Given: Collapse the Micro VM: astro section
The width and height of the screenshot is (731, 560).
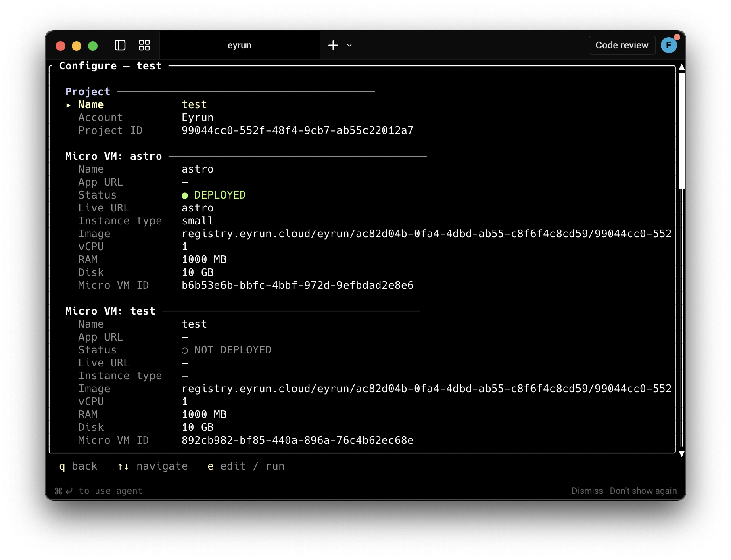Looking at the screenshot, I should (x=113, y=156).
